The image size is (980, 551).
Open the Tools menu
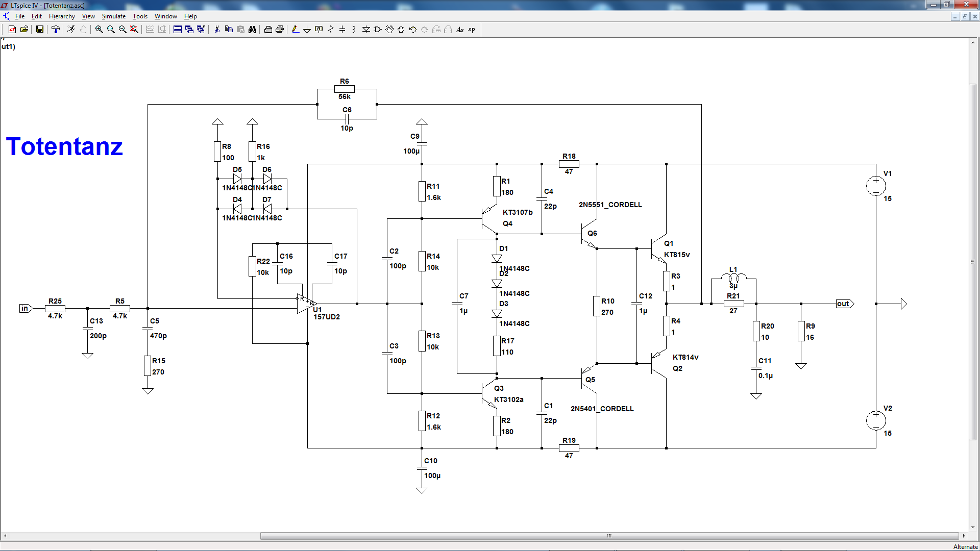pyautogui.click(x=140, y=16)
